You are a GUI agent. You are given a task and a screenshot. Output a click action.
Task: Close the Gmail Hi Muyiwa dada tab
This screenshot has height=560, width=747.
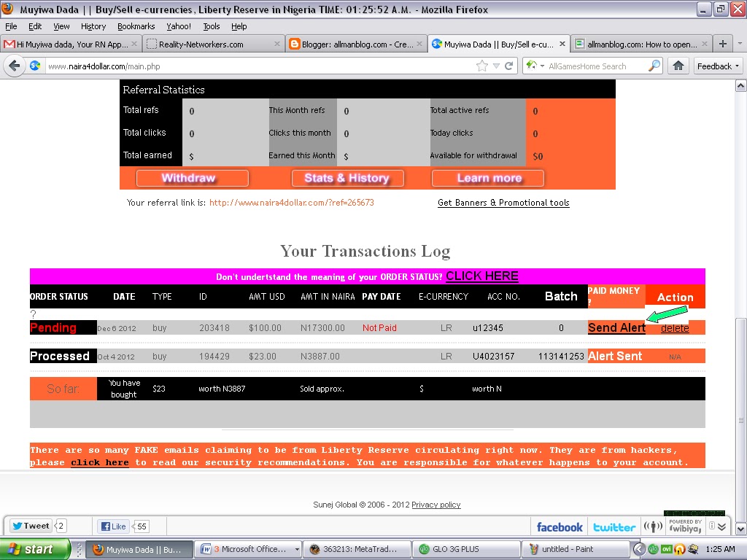click(134, 44)
